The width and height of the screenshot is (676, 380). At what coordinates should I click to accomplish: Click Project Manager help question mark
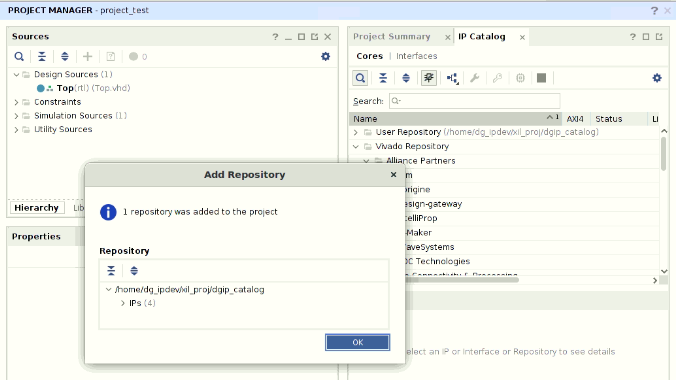coord(654,10)
